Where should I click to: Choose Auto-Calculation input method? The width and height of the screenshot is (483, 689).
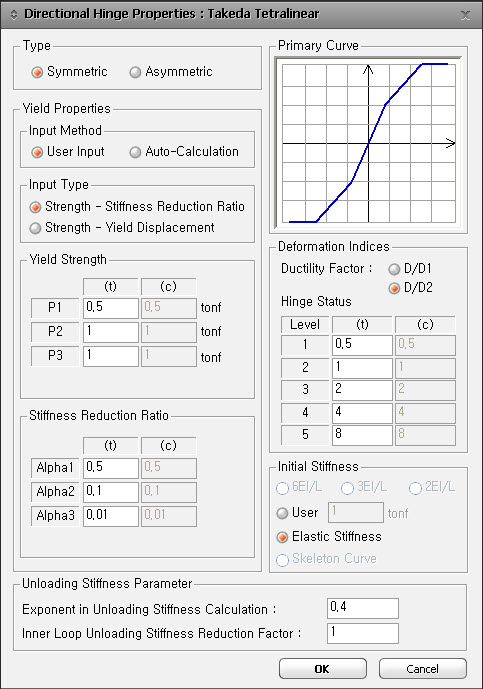[x=184, y=152]
